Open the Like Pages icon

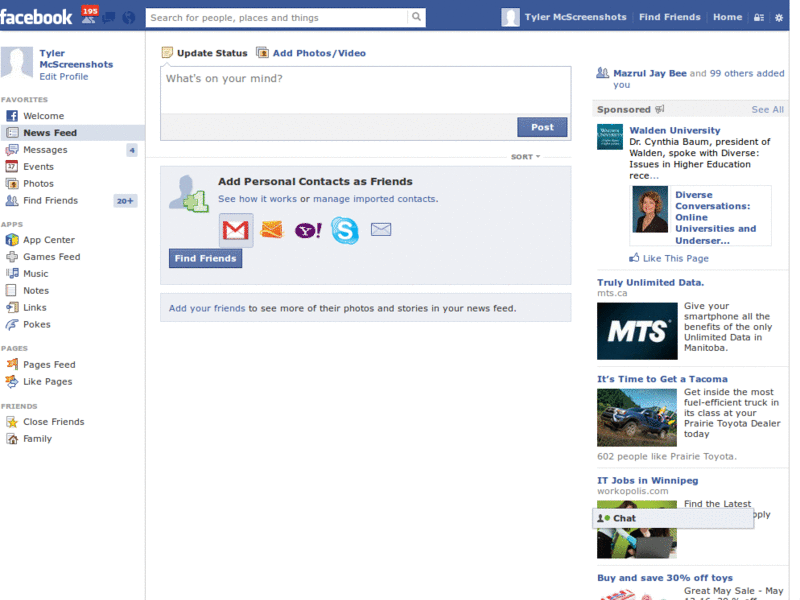12,381
